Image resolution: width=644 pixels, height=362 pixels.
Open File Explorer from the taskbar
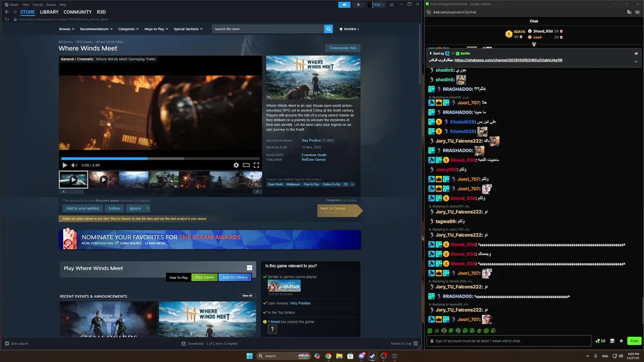(339, 356)
